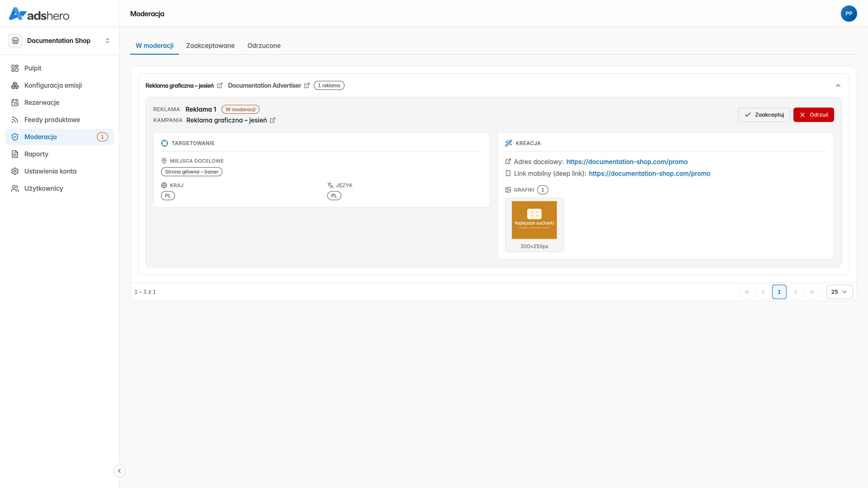Click the red Odrzuć button
This screenshot has height=488, width=868.
814,115
